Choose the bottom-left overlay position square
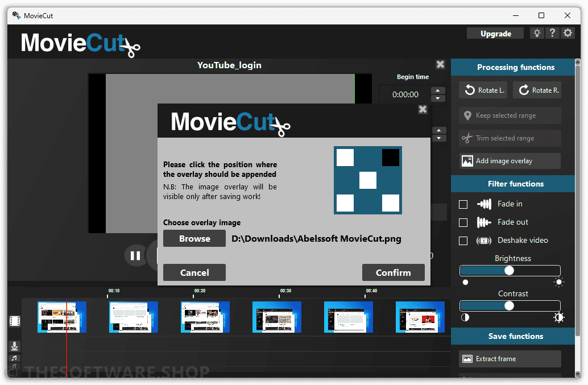The height and width of the screenshot is (385, 588). (x=345, y=203)
